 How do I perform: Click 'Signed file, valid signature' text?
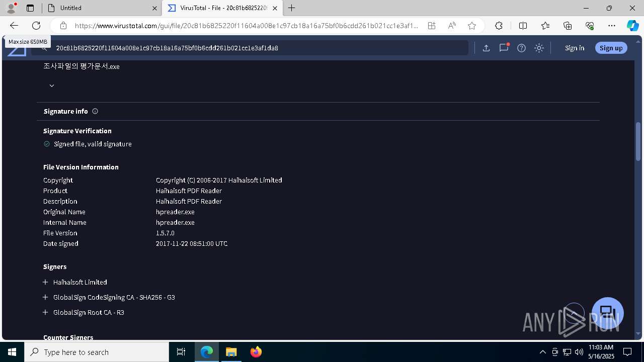[x=93, y=144]
